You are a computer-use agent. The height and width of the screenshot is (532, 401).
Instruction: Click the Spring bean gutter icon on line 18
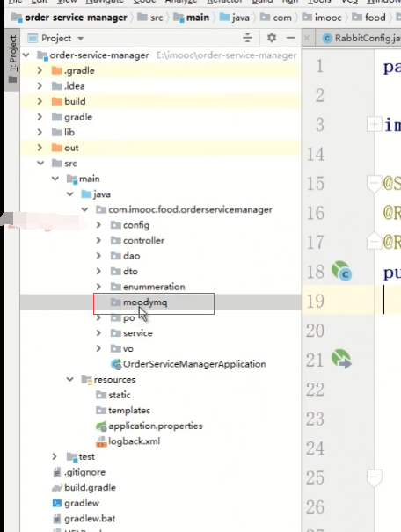click(x=341, y=271)
